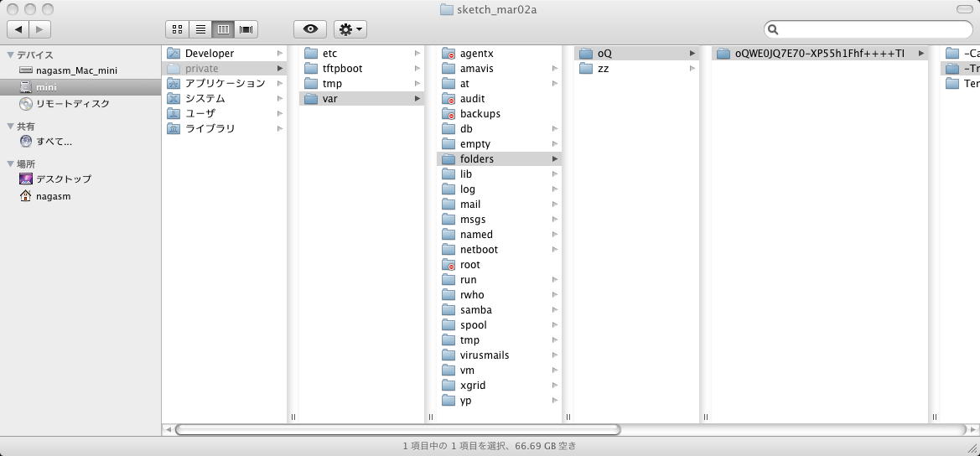This screenshot has width=980, height=456.
Task: Go forward with the forward arrow button
Action: (39, 28)
